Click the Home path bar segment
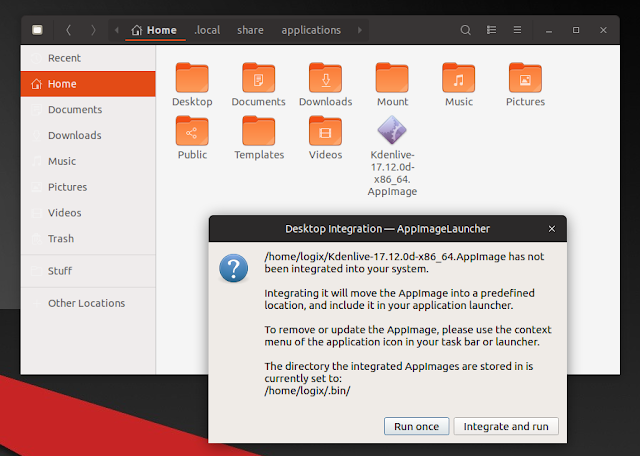This screenshot has width=640, height=456. [x=154, y=30]
